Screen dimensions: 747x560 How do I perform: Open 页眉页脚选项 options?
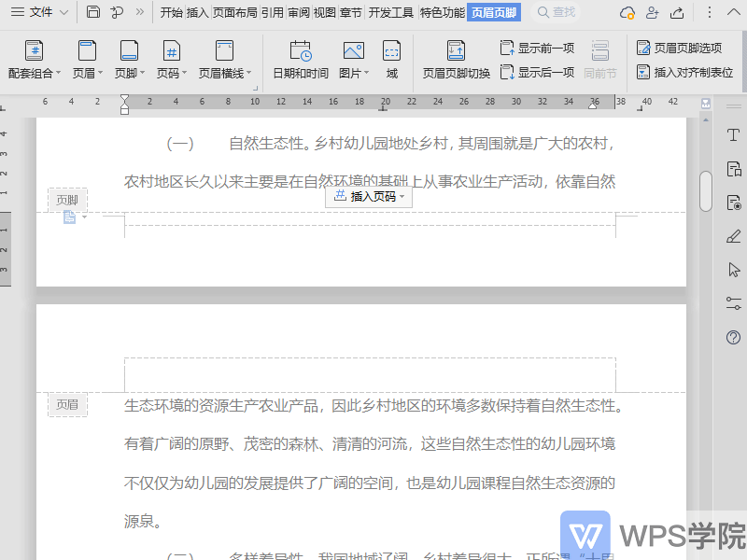pos(680,48)
